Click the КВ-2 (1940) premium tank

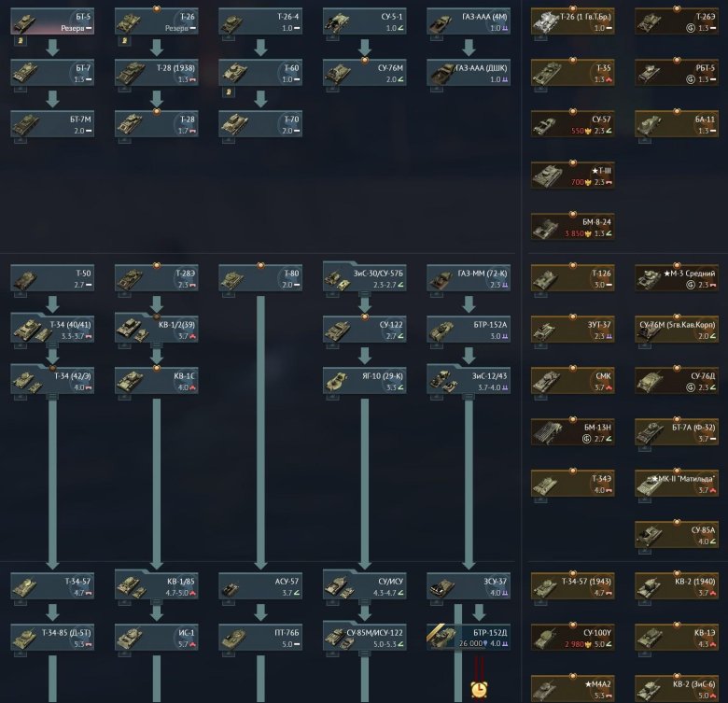[676, 586]
